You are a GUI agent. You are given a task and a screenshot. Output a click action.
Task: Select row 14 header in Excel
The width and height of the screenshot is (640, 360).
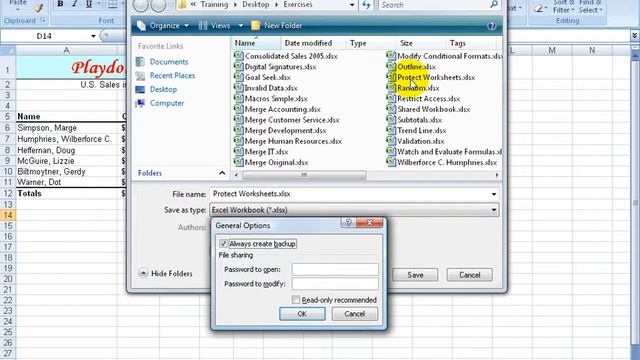[8, 215]
